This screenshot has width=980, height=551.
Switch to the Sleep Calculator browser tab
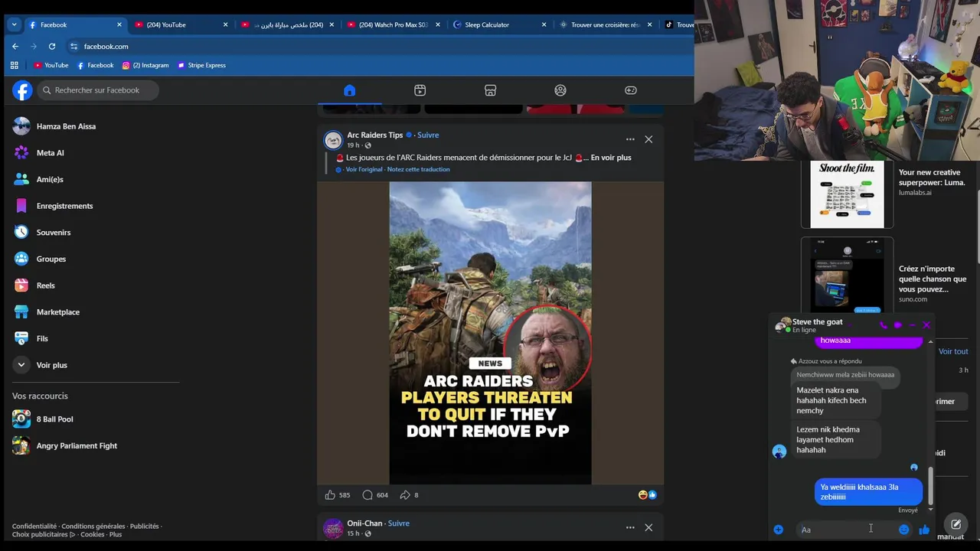tap(500, 24)
